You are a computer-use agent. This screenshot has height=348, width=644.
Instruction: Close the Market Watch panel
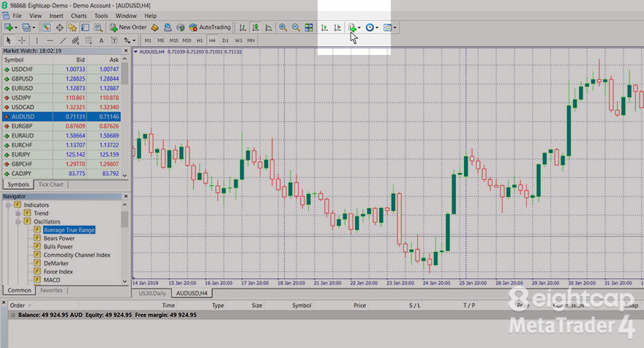pyautogui.click(x=126, y=51)
